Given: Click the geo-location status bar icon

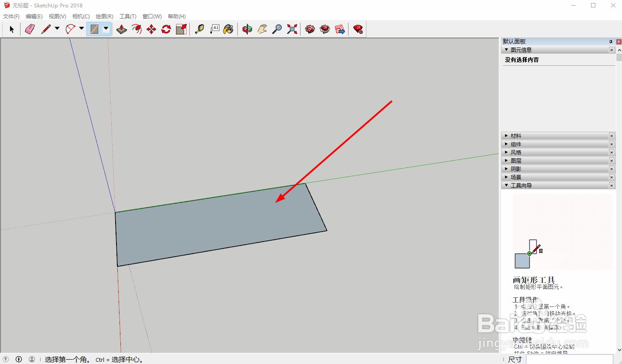Looking at the screenshot, I should click(6, 359).
